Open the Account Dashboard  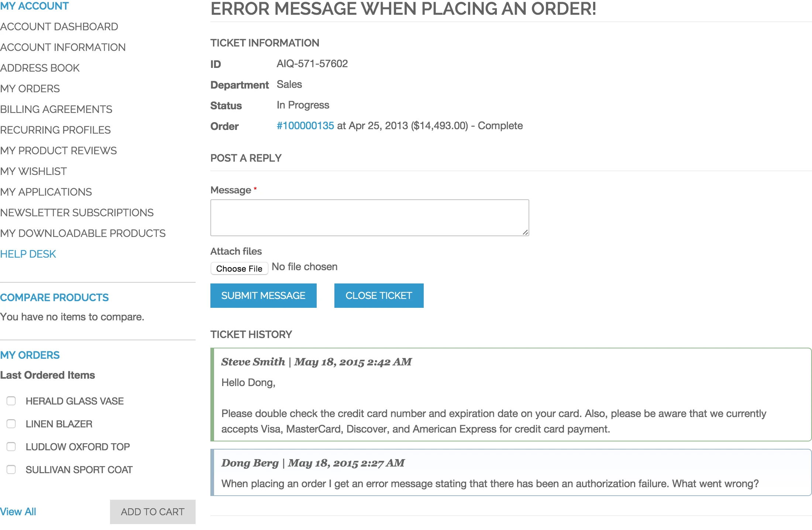click(59, 26)
